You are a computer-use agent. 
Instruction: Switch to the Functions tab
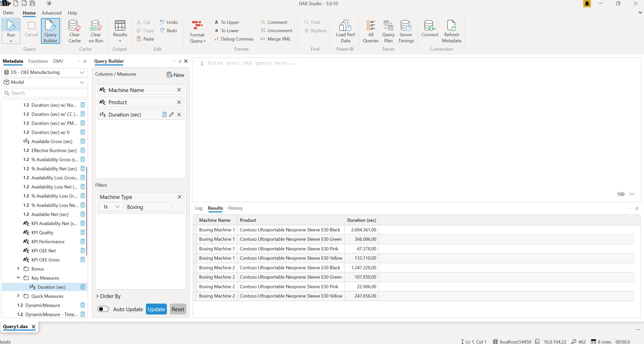point(38,61)
